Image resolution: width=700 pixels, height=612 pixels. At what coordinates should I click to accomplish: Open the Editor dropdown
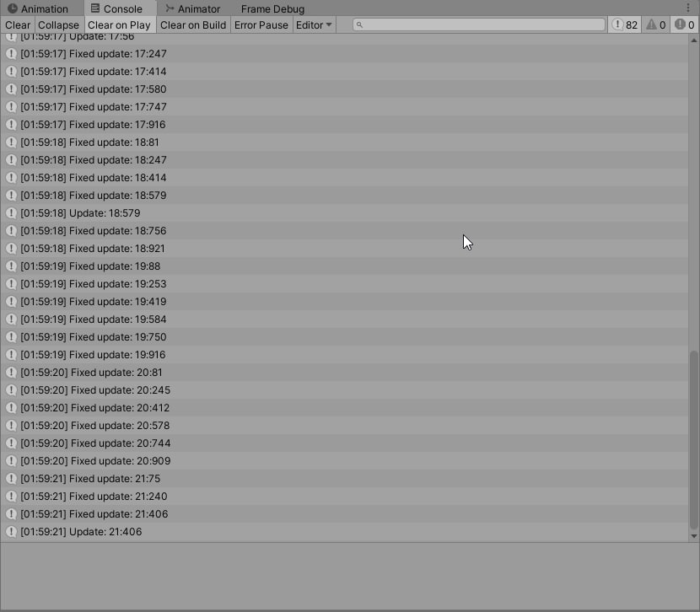pyautogui.click(x=314, y=25)
